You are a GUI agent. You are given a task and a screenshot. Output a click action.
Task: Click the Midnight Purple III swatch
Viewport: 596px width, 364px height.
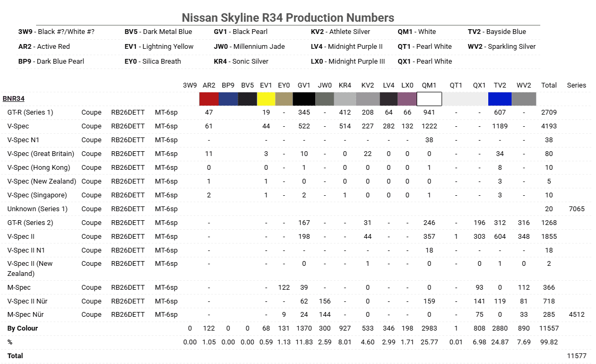(x=407, y=99)
